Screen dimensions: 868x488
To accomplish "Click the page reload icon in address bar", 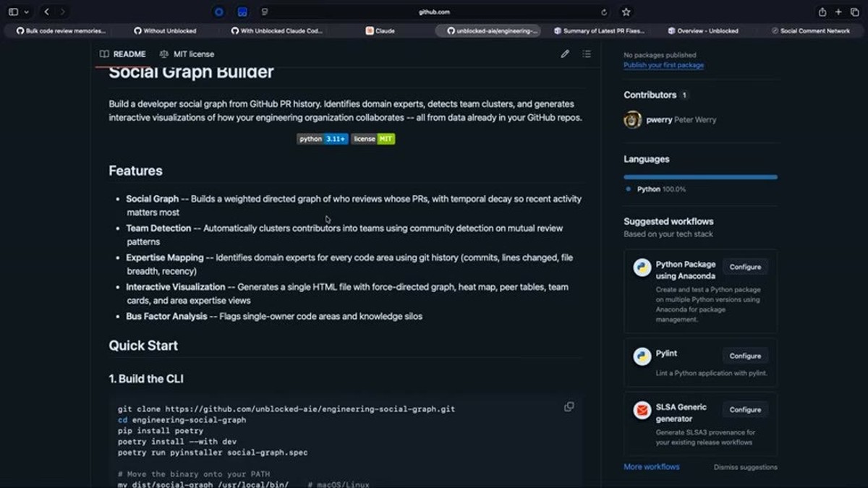I will click(604, 12).
